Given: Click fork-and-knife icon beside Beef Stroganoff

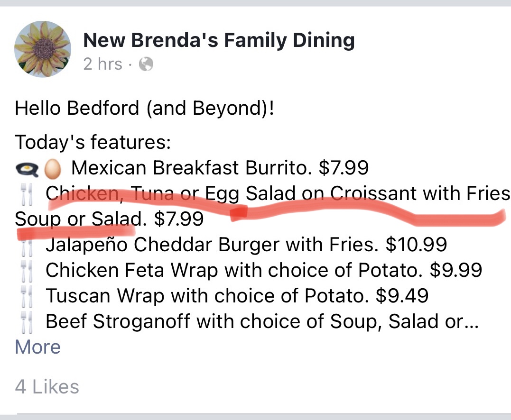Looking at the screenshot, I should click(x=26, y=322).
